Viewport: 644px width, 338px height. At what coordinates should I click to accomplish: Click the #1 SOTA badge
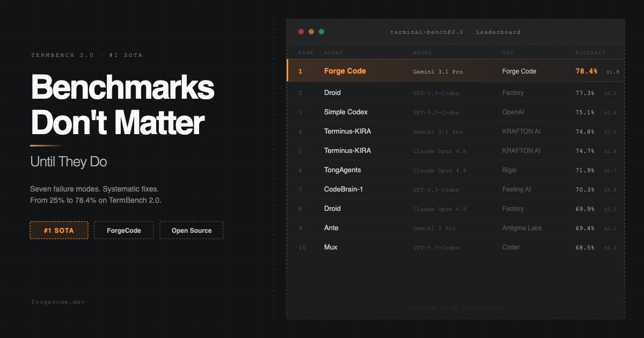[58, 230]
